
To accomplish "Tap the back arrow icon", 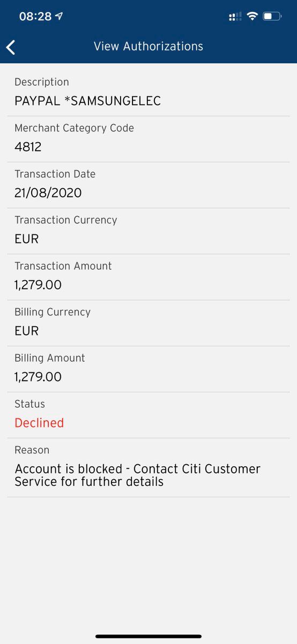I will 11,47.
